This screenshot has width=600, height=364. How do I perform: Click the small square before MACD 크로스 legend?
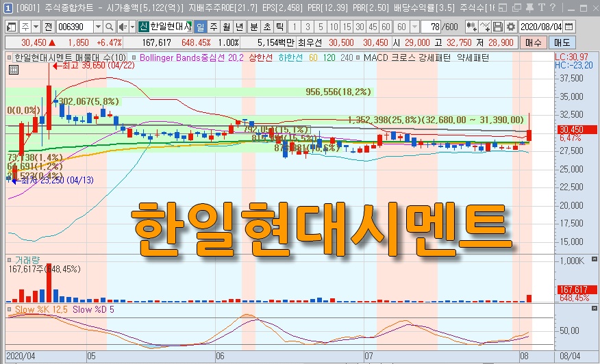(x=358, y=57)
